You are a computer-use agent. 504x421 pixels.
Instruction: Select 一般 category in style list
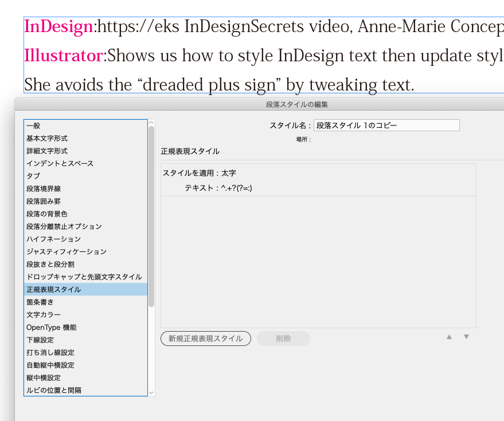(85, 126)
